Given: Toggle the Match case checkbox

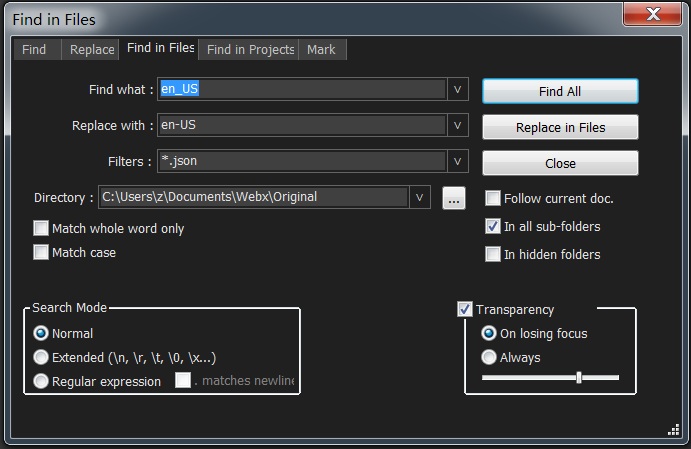Looking at the screenshot, I should click(41, 253).
